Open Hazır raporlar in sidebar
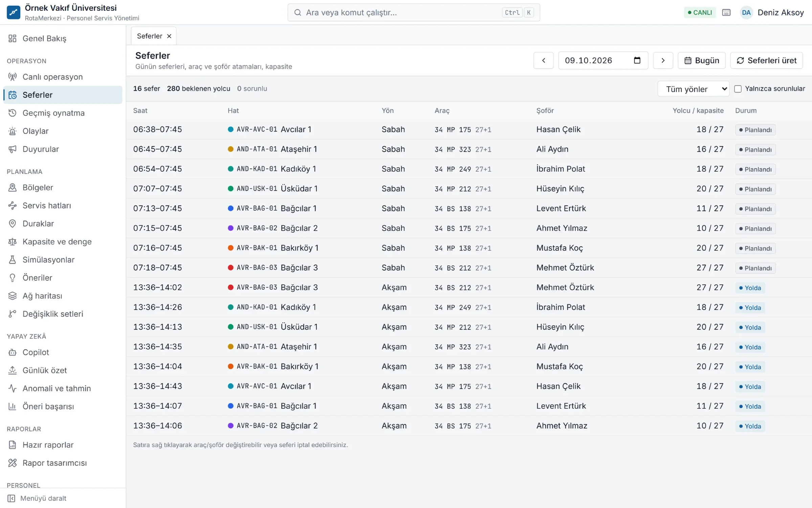 click(x=63, y=445)
